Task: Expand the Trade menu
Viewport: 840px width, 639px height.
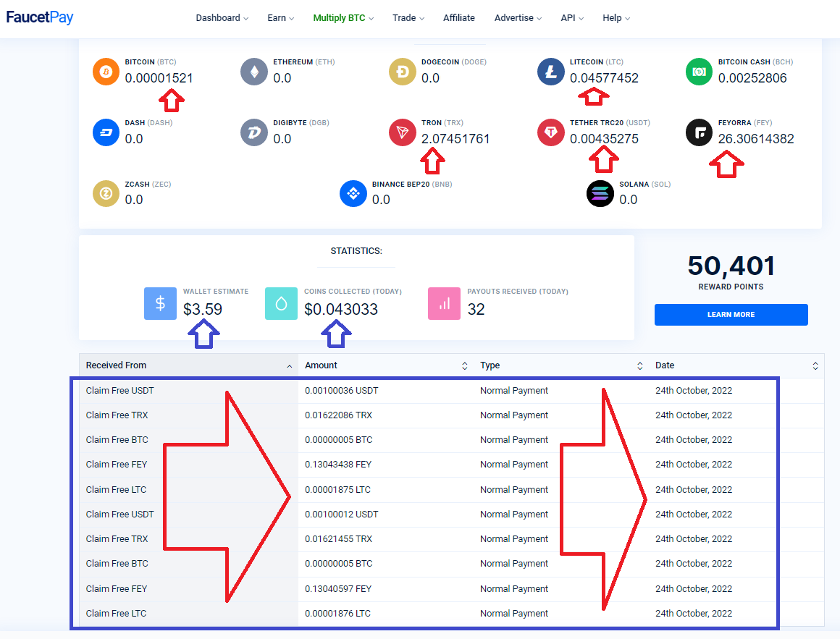Action: [x=408, y=18]
